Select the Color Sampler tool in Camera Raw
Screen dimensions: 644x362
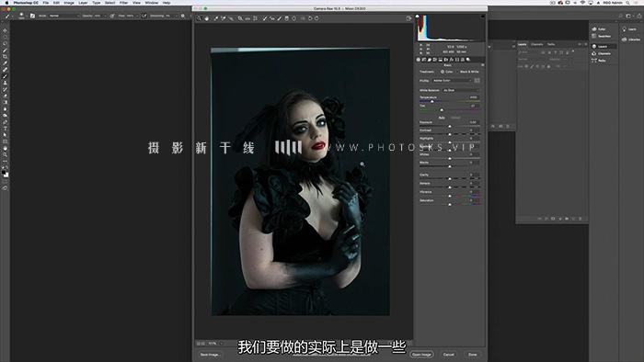[x=224, y=18]
